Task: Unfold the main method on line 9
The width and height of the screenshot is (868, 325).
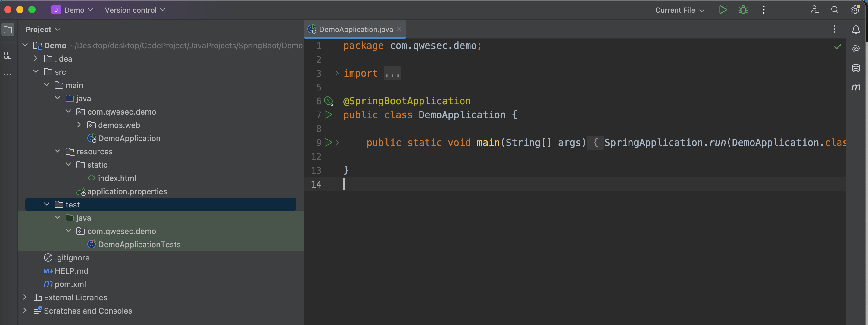Action: pos(337,143)
